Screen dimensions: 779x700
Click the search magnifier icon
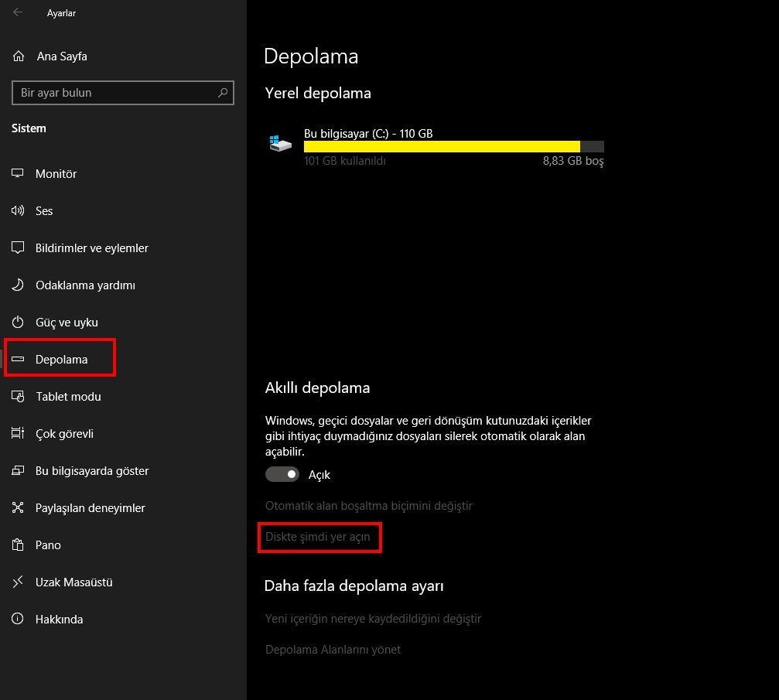(x=223, y=93)
